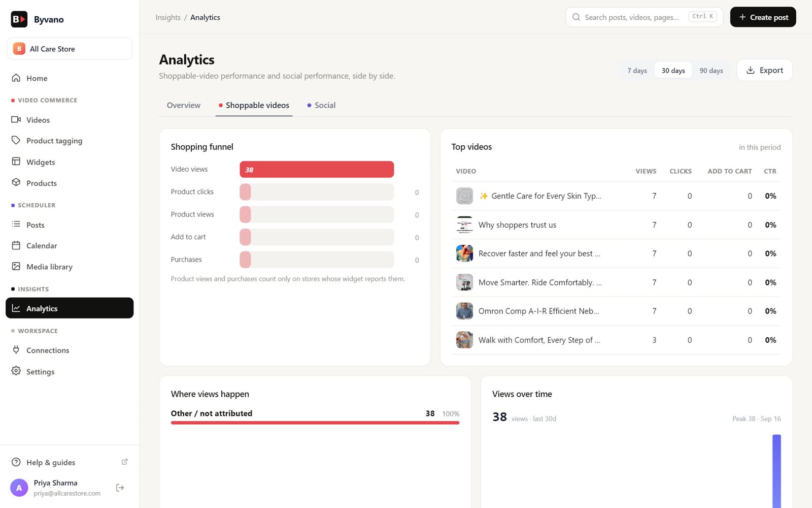The width and height of the screenshot is (812, 508).
Task: Select the 30 days range
Action: (x=673, y=71)
